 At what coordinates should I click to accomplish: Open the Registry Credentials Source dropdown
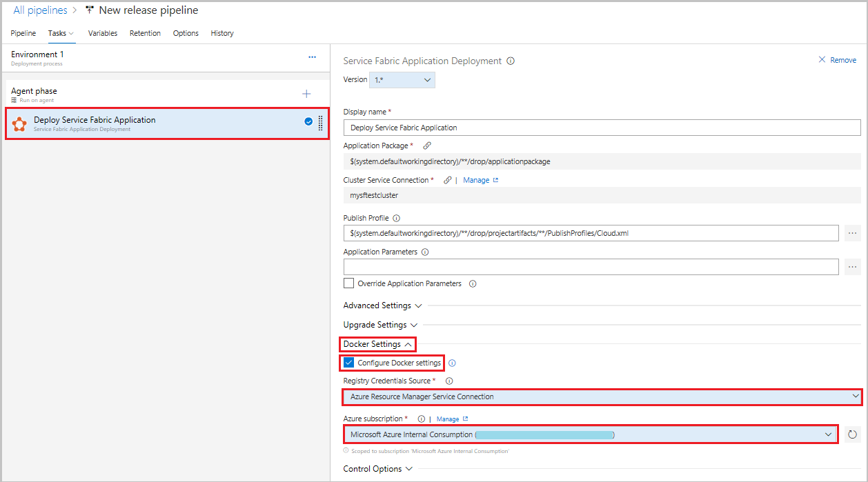[601, 396]
